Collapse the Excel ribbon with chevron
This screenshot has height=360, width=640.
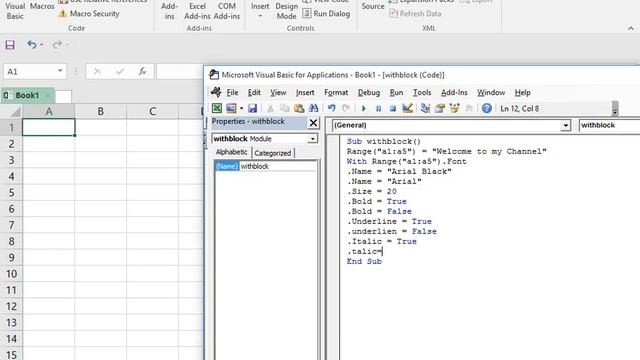click(x=631, y=28)
